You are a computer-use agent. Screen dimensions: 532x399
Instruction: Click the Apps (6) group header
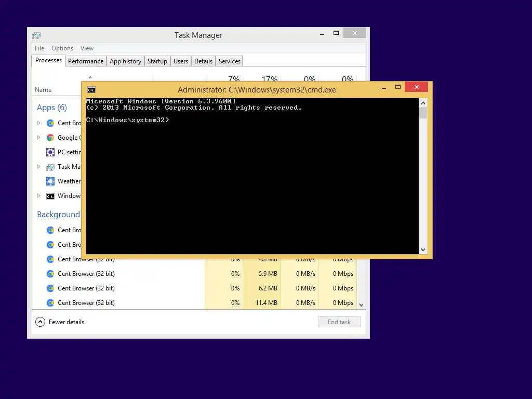(52, 108)
